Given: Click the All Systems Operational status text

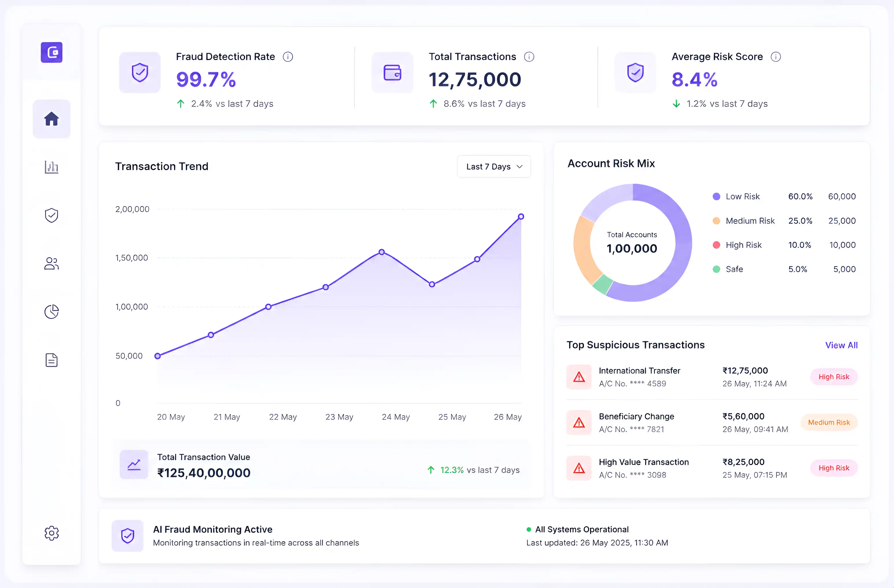Looking at the screenshot, I should click(581, 529).
